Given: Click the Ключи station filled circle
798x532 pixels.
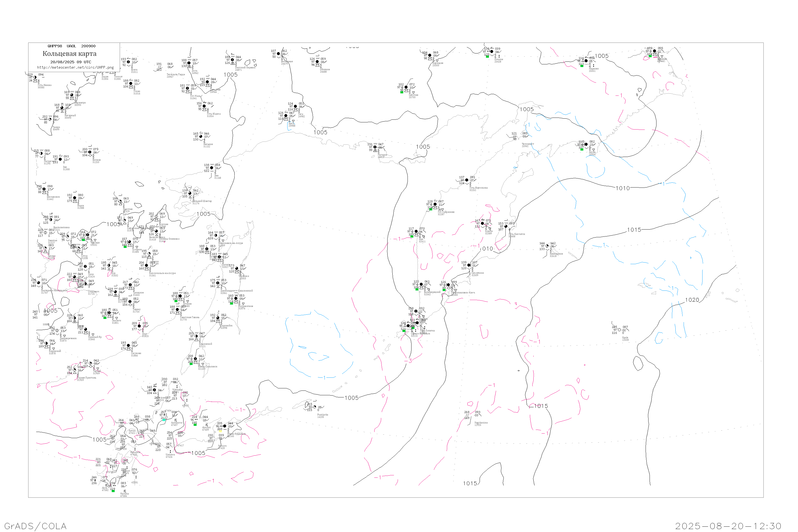Looking at the screenshot, I should [x=482, y=223].
